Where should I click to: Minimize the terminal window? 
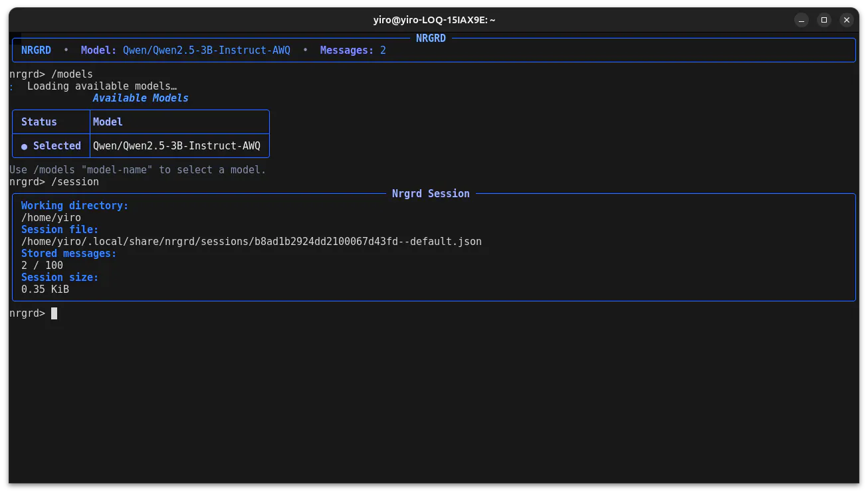802,20
